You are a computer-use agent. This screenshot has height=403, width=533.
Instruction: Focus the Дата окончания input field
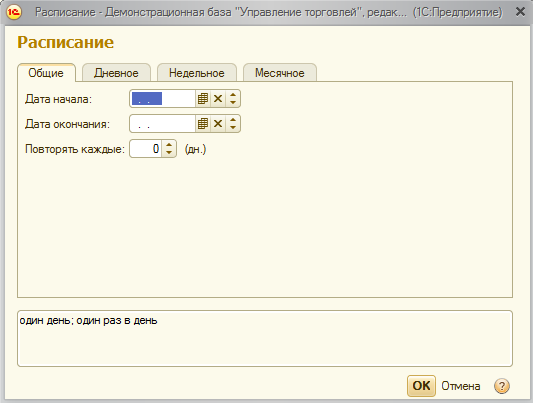coord(162,124)
